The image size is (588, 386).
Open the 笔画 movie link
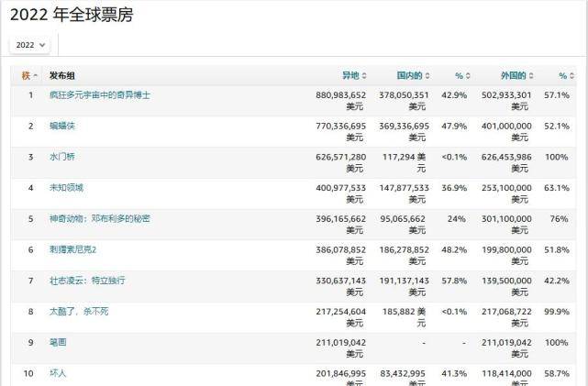(58, 342)
